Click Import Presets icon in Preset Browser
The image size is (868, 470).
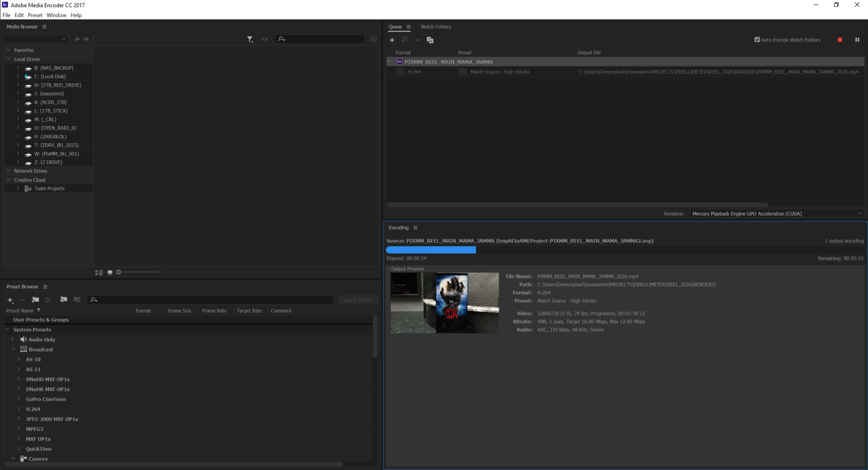pos(64,300)
